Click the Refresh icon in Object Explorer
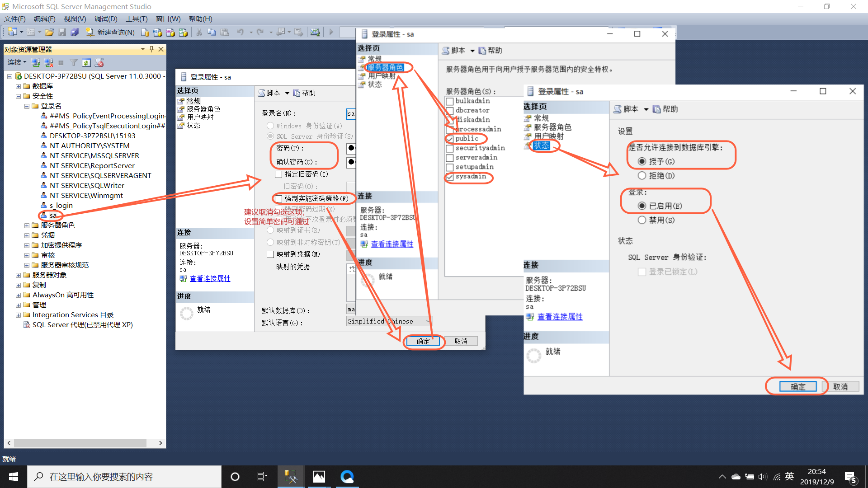This screenshot has width=868, height=488. [x=86, y=62]
